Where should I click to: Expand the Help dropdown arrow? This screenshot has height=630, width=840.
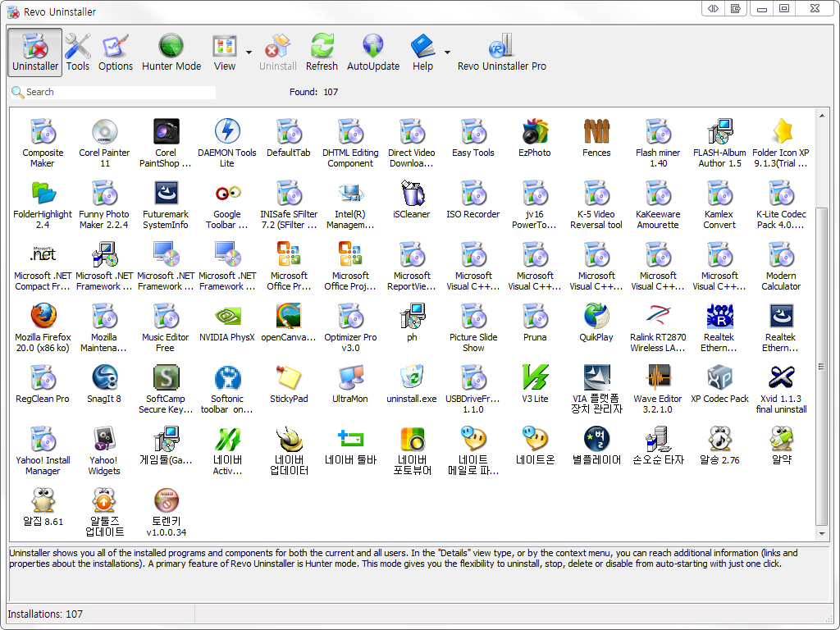(447, 52)
